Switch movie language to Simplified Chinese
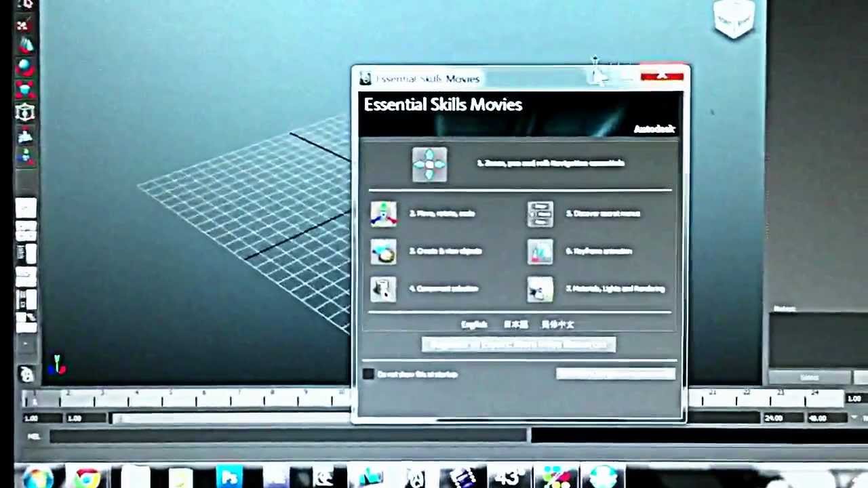 pyautogui.click(x=557, y=325)
